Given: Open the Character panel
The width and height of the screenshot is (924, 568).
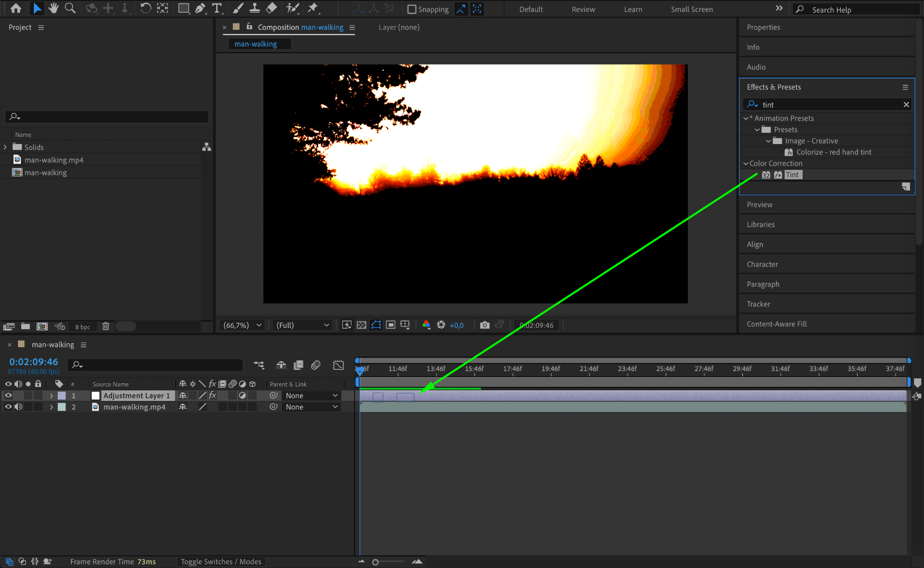Looking at the screenshot, I should coord(762,264).
